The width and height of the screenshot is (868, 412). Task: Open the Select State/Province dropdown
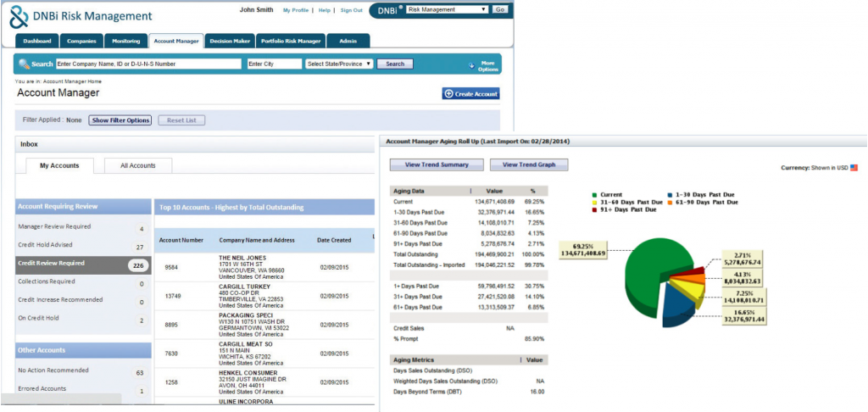click(x=339, y=64)
